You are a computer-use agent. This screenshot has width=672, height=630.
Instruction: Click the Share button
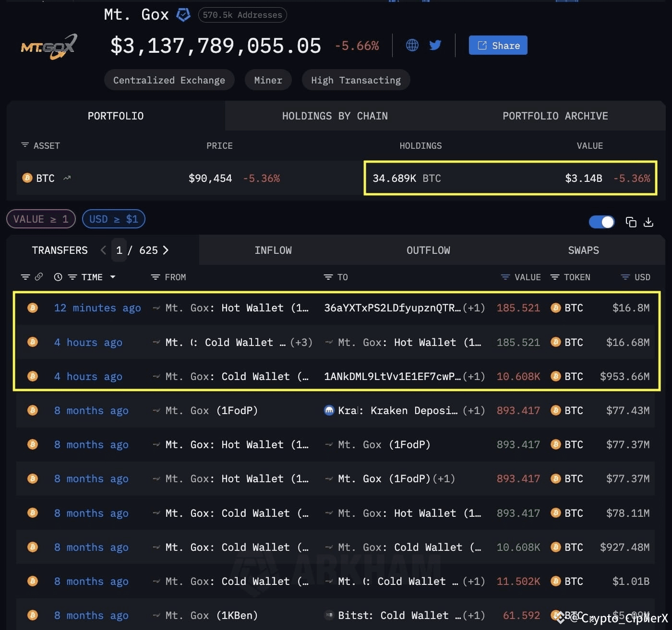tap(498, 45)
